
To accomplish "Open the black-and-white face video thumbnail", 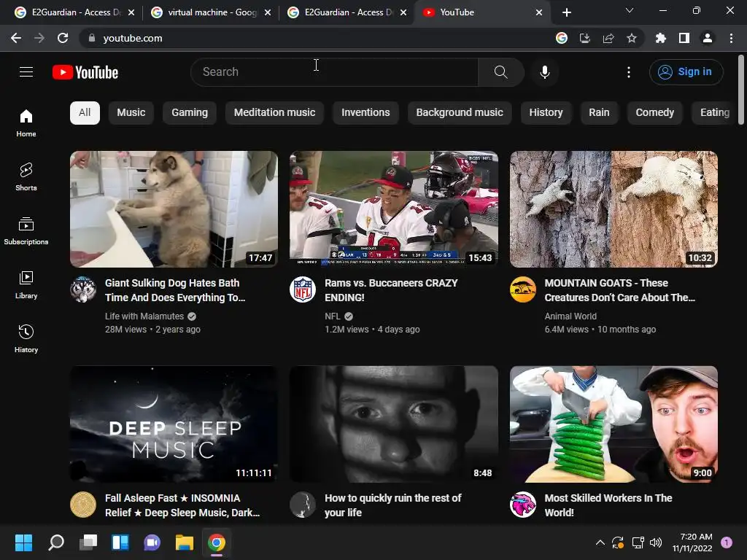I will tap(394, 424).
